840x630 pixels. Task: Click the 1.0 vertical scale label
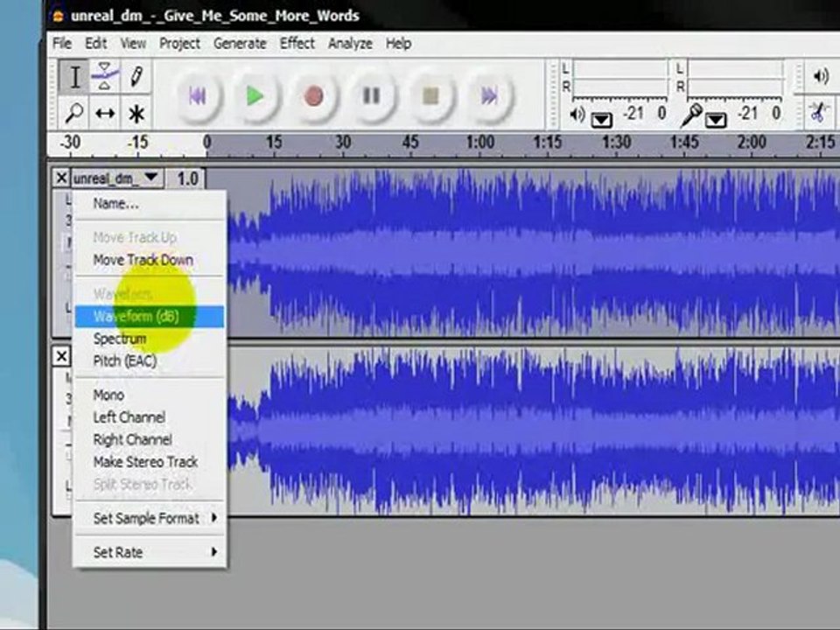[x=187, y=178]
